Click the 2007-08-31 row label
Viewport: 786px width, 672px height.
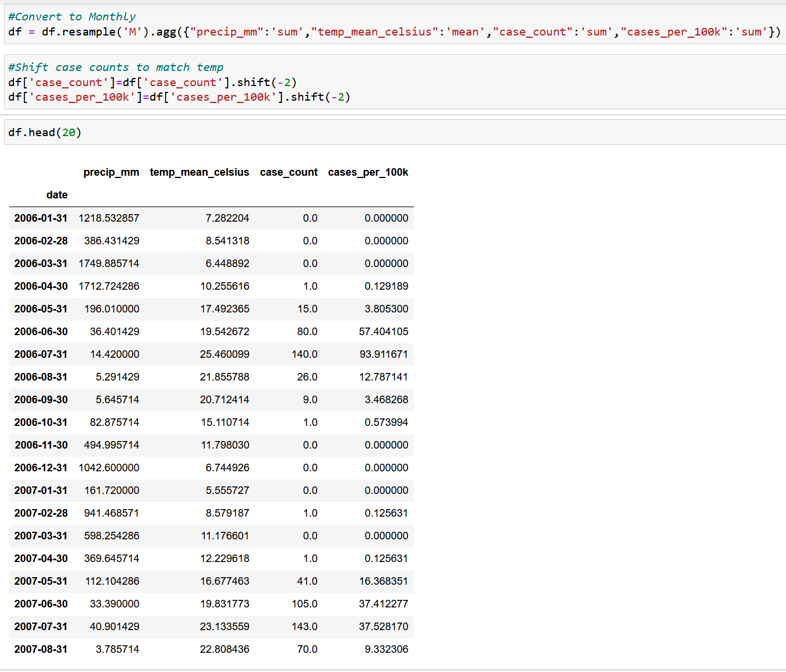point(41,649)
